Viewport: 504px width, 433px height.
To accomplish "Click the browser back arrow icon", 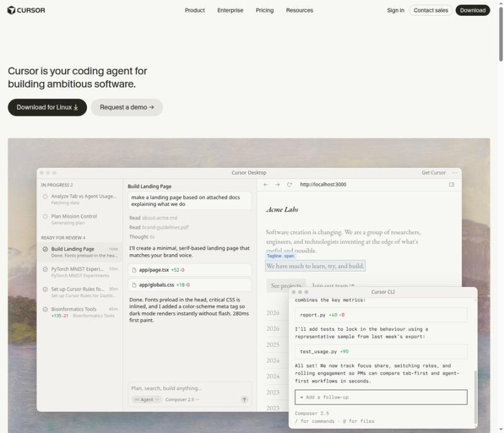I will coord(265,184).
